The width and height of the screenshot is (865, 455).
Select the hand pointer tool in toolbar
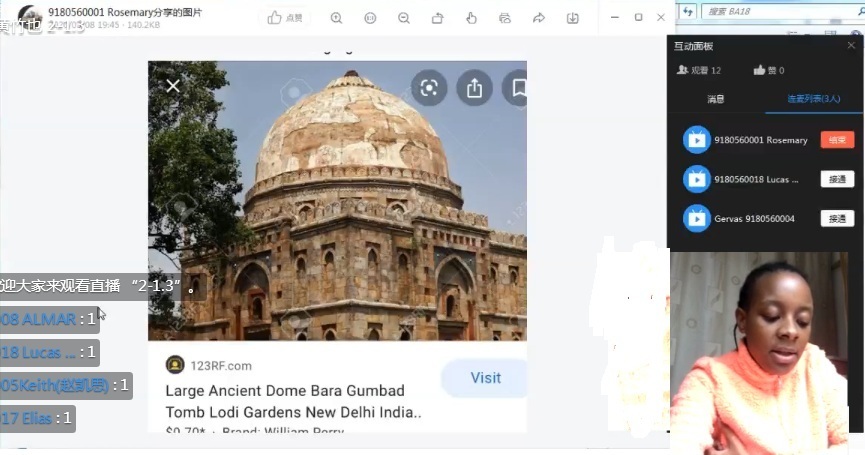[471, 18]
